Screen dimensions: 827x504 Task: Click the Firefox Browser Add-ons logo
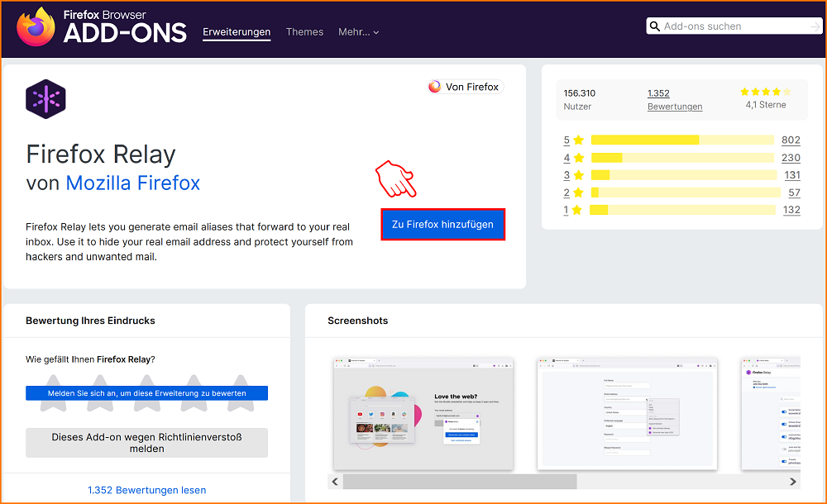[x=101, y=26]
